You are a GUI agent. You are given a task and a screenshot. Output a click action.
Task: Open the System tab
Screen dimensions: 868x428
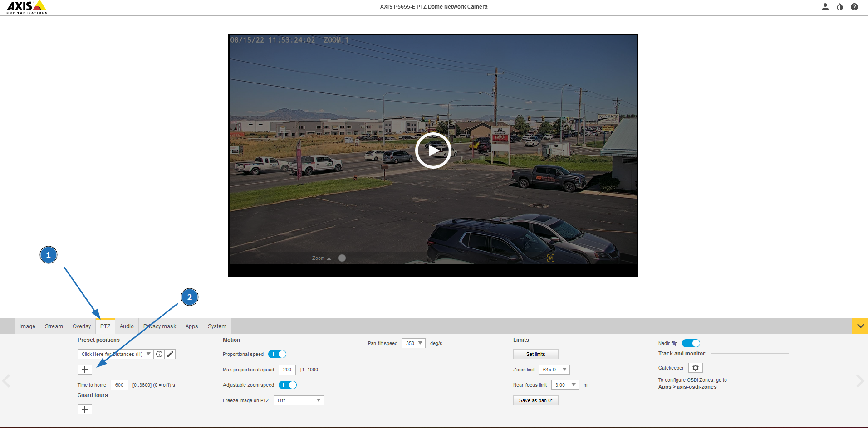pos(217,326)
